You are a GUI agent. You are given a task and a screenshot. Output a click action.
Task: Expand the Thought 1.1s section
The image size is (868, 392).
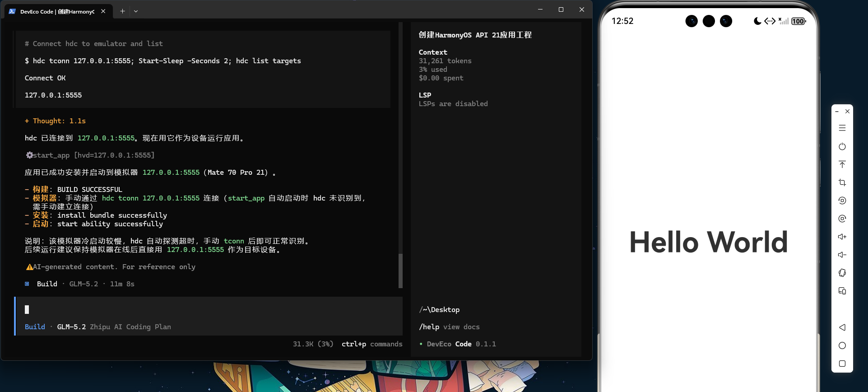click(x=55, y=121)
